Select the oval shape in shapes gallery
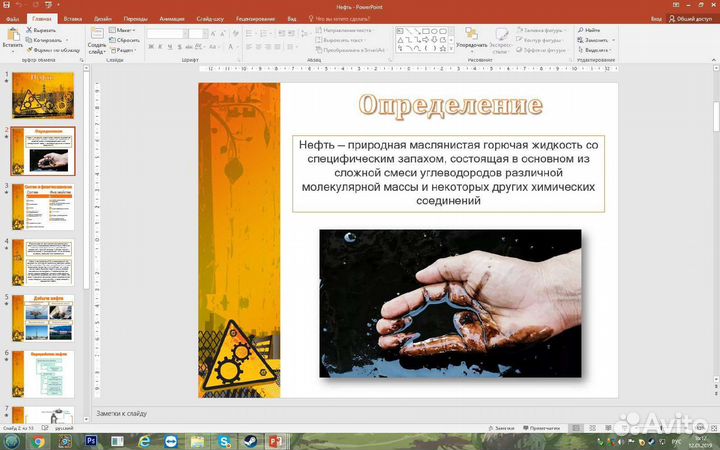The width and height of the screenshot is (720, 450). click(x=434, y=31)
